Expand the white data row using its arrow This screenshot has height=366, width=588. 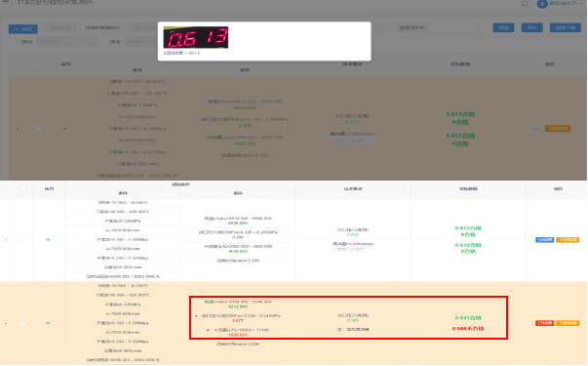[x=6, y=239]
